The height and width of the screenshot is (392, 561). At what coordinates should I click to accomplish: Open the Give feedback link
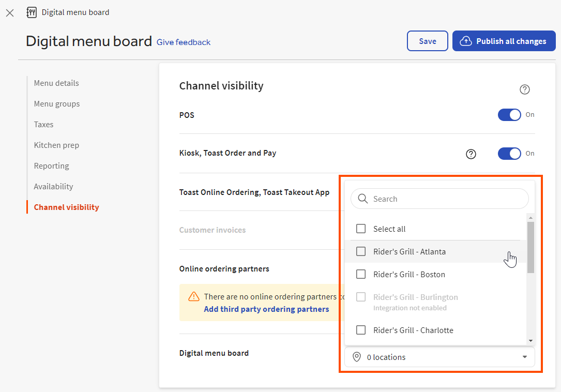coord(184,42)
